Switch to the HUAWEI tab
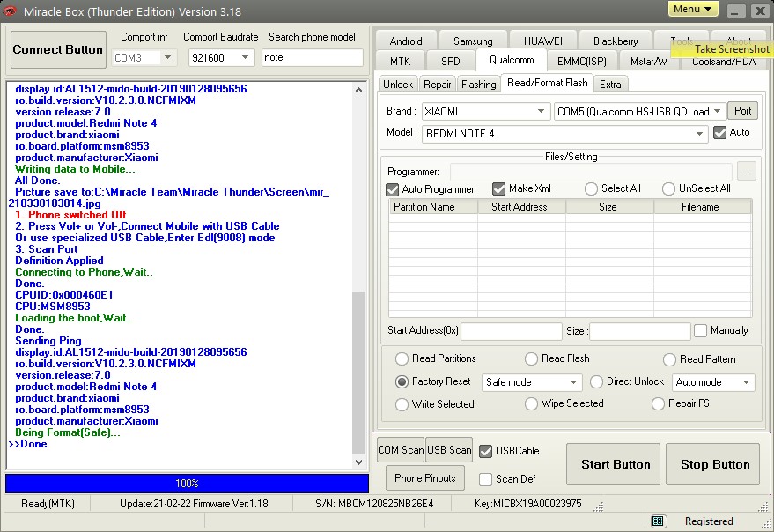The image size is (774, 532). pos(543,41)
